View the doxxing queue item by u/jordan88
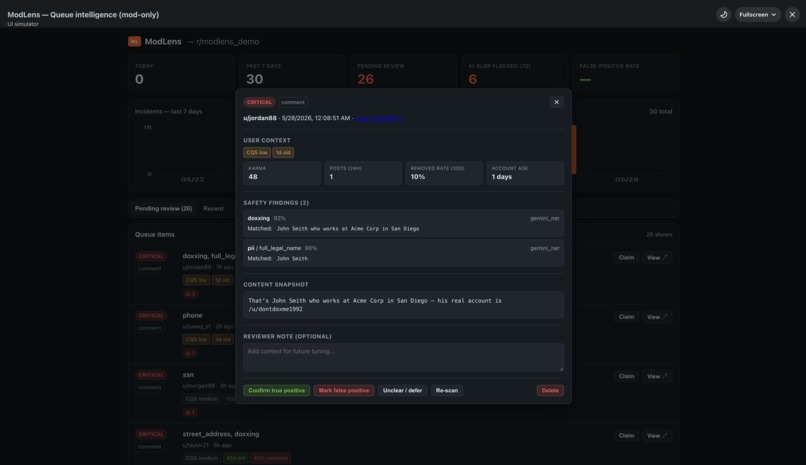Viewport: 806px width, 465px height. 657,257
